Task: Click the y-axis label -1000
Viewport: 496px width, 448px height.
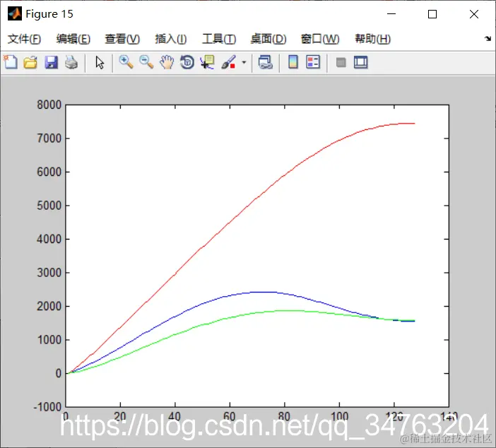Action: (47, 407)
